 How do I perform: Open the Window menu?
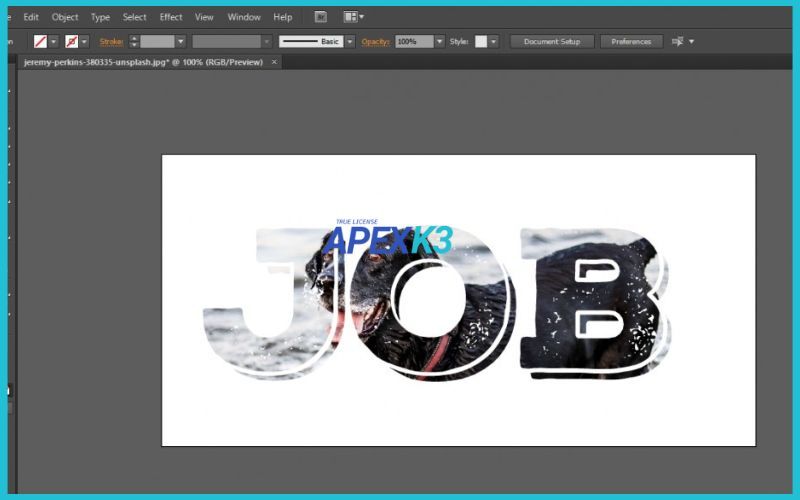[x=244, y=17]
